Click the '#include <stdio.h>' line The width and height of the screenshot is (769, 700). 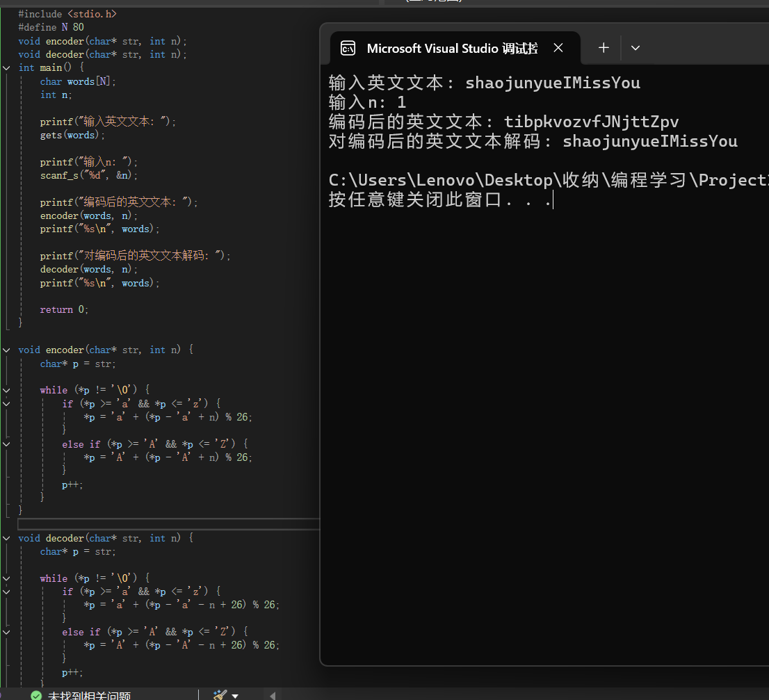(67, 14)
